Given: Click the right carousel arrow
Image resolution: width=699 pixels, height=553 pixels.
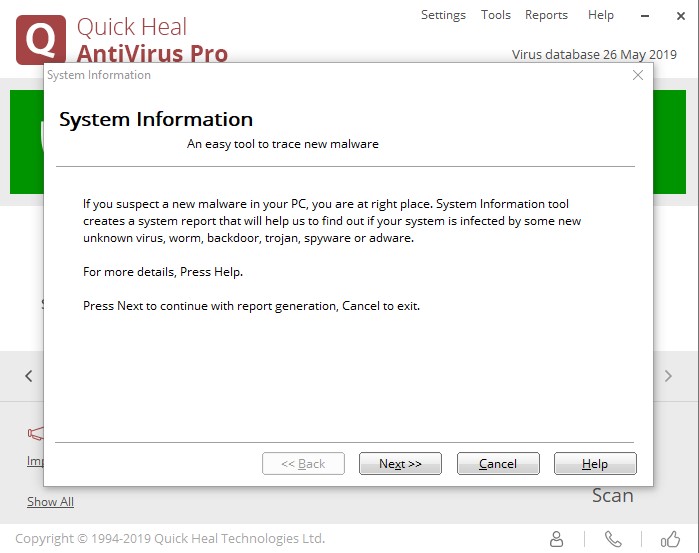Looking at the screenshot, I should coord(668,376).
